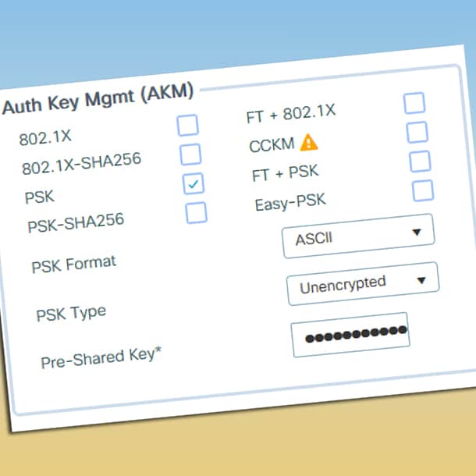Enable the 802.1X checkbox
Screen dimensions: 476x476
click(187, 125)
